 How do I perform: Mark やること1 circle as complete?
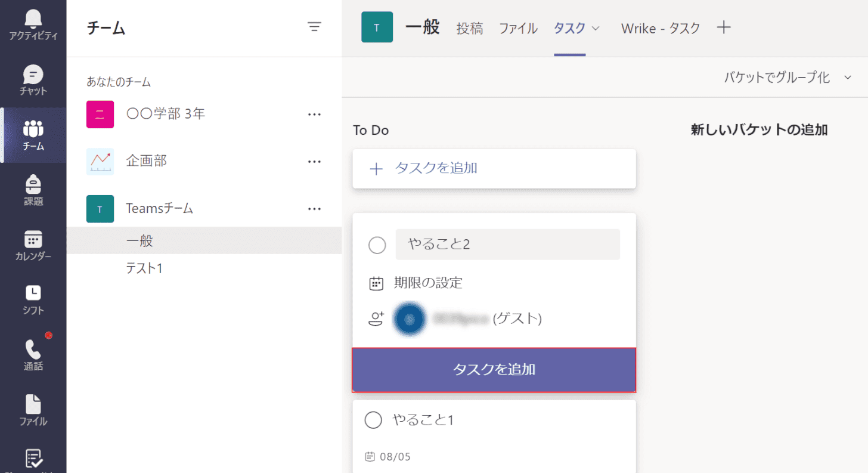click(x=373, y=420)
